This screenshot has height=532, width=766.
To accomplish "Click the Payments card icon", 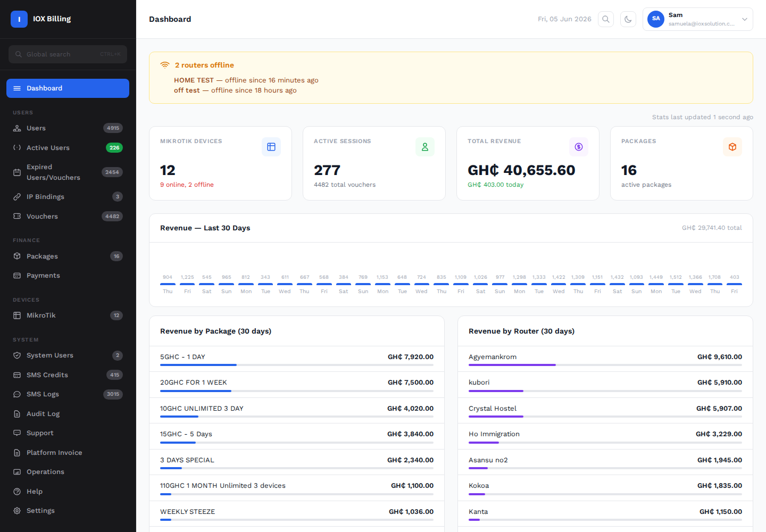I will (17, 276).
